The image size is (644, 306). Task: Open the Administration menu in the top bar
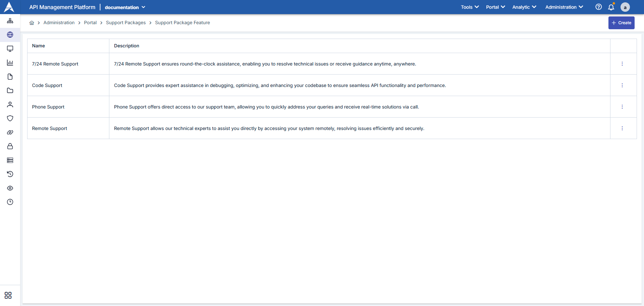click(x=564, y=7)
